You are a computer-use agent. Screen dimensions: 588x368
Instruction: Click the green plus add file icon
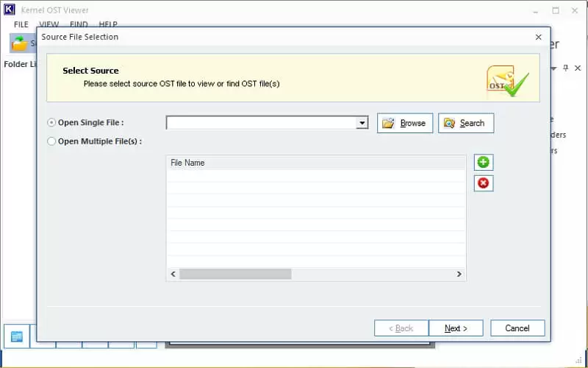point(484,162)
